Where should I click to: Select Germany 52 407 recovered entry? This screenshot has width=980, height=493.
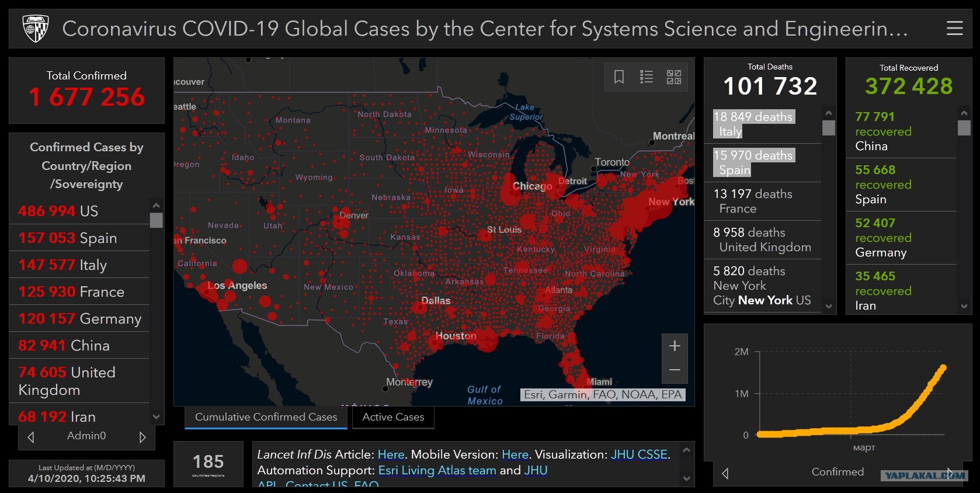tap(901, 238)
